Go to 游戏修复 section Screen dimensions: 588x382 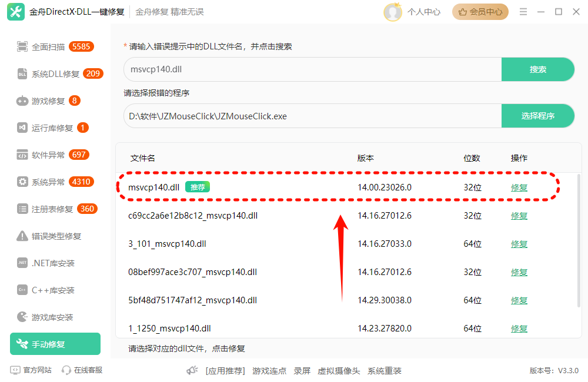pyautogui.click(x=55, y=101)
